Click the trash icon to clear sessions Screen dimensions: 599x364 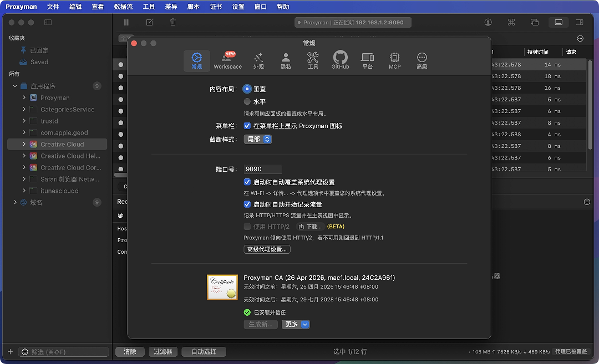173,22
